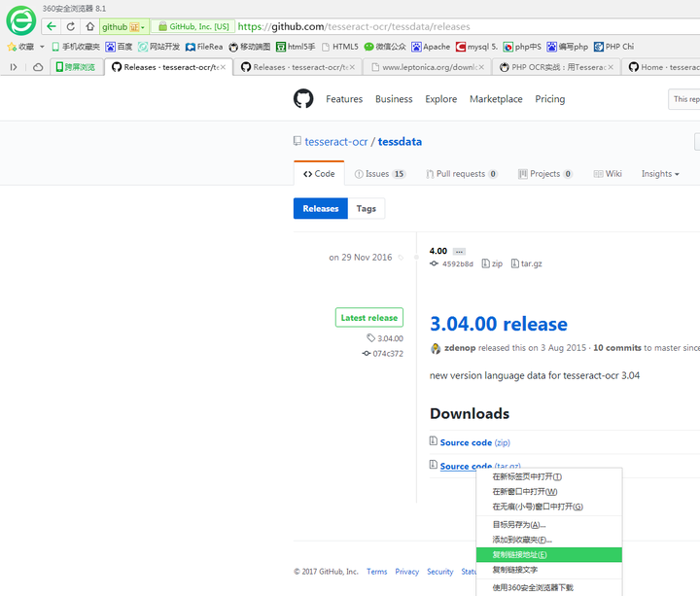The height and width of the screenshot is (596, 700).
Task: Open the Pricing link
Action: (550, 99)
